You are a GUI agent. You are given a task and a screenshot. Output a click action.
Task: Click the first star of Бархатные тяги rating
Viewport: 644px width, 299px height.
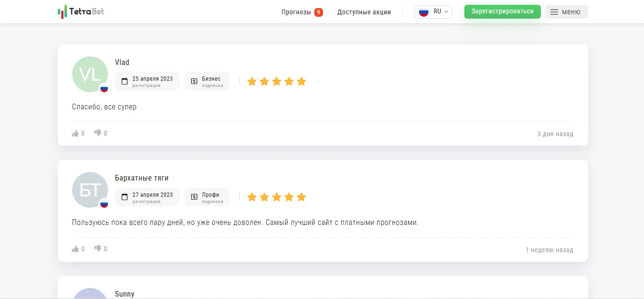[x=252, y=197]
